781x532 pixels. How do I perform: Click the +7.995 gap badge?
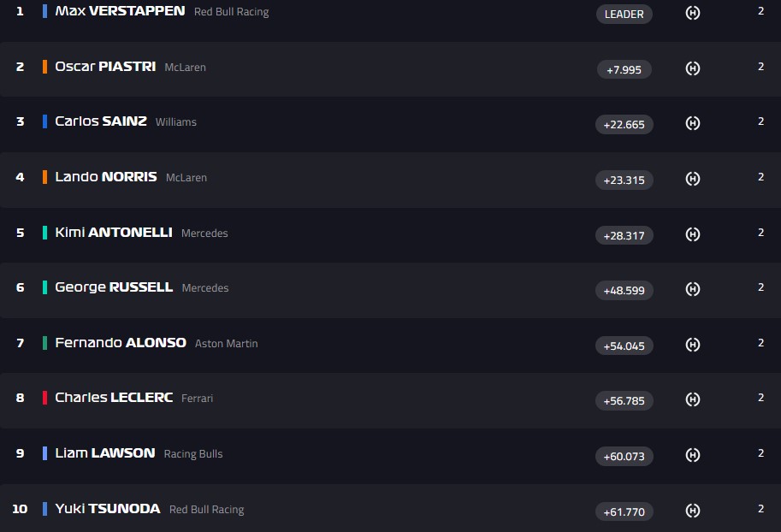coord(624,69)
